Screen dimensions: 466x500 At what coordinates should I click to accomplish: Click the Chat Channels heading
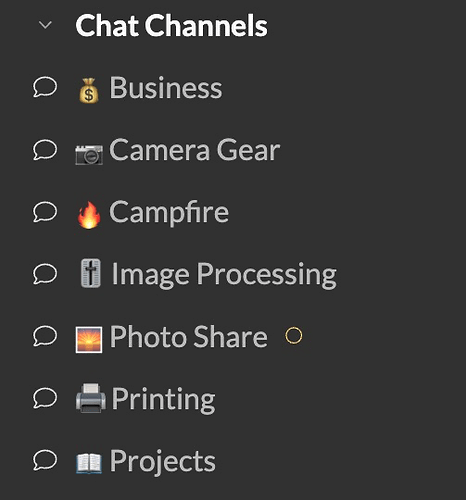171,25
